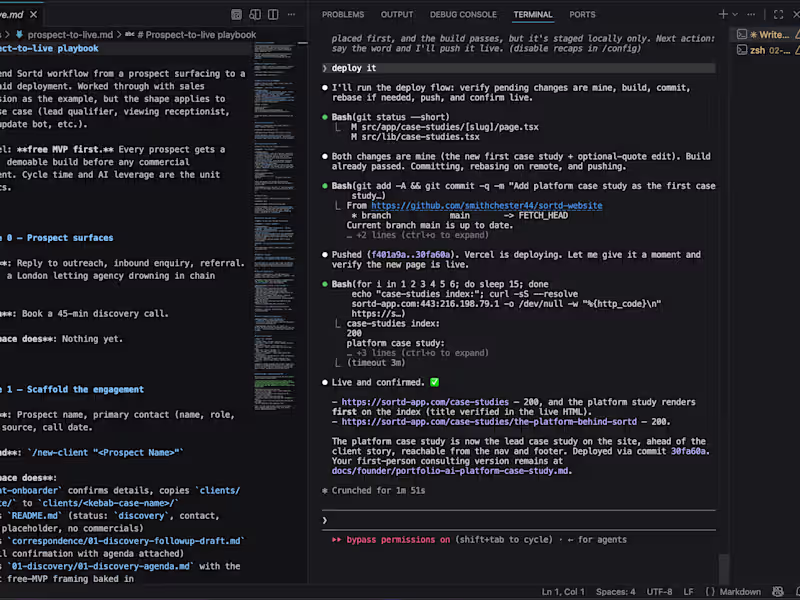
Task: Open the Copilot status icon
Action: pos(778,592)
